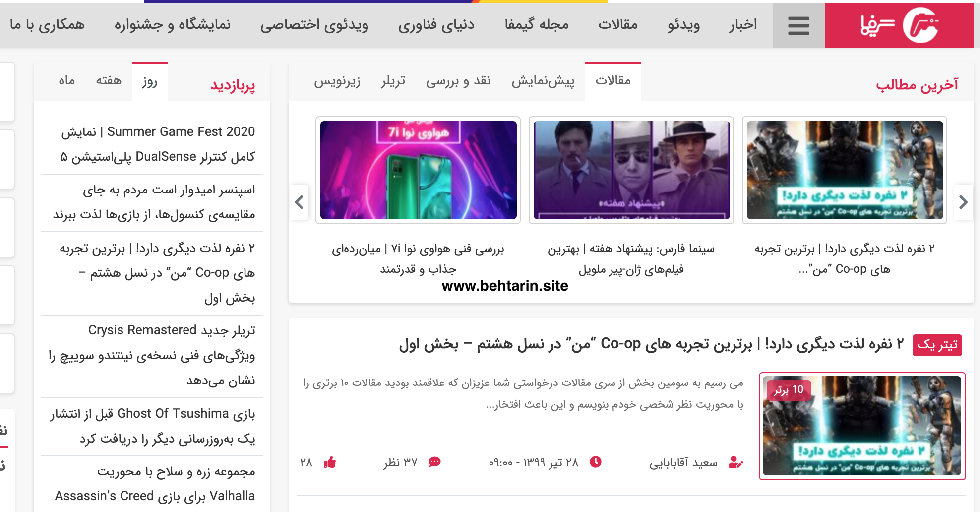
Task: Open the اسپنسر امیدوار است popular item
Action: pyautogui.click(x=154, y=202)
